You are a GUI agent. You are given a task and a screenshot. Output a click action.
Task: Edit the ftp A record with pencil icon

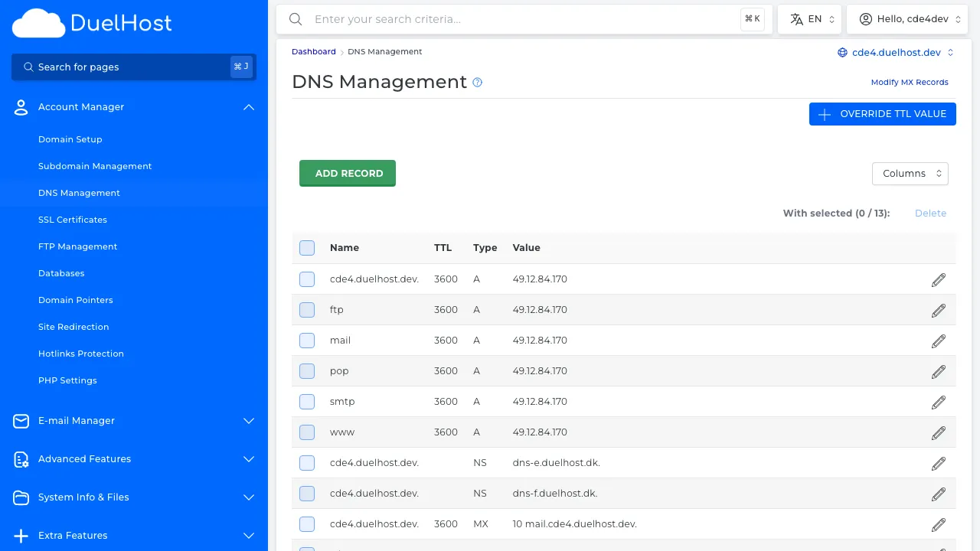938,310
